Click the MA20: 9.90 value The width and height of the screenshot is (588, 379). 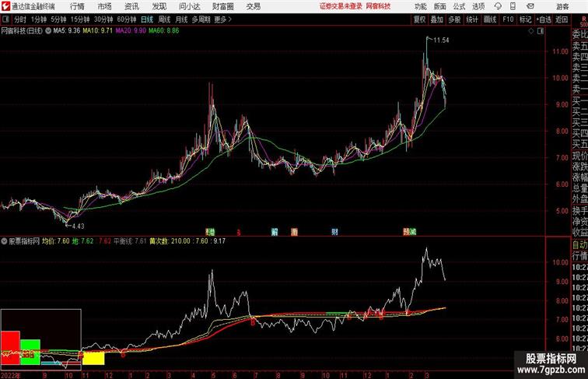131,31
